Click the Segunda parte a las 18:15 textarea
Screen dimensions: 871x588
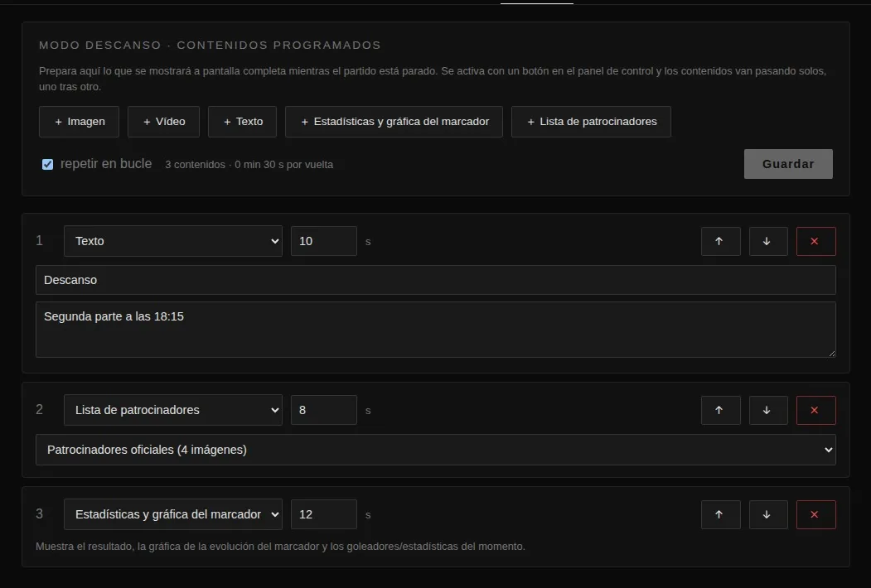[x=436, y=330]
